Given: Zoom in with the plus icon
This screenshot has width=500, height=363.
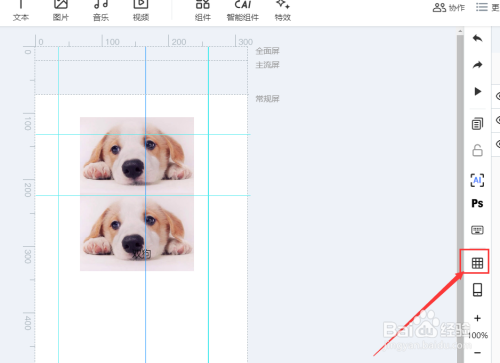Looking at the screenshot, I should click(477, 318).
